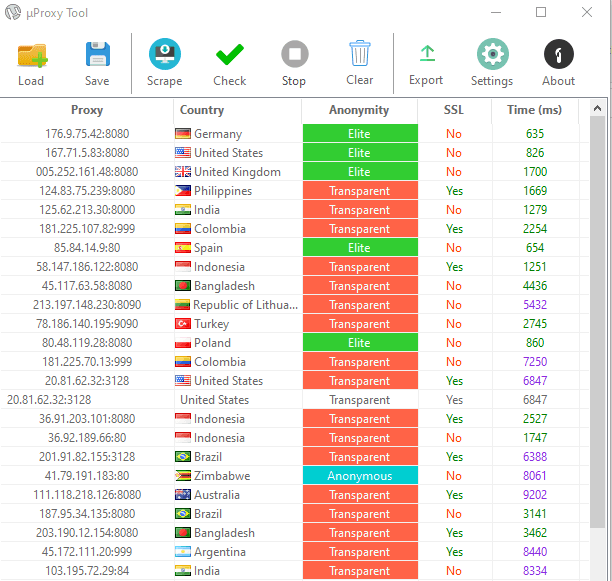Click the Load folder icon
612x581 pixels.
pyautogui.click(x=31, y=55)
